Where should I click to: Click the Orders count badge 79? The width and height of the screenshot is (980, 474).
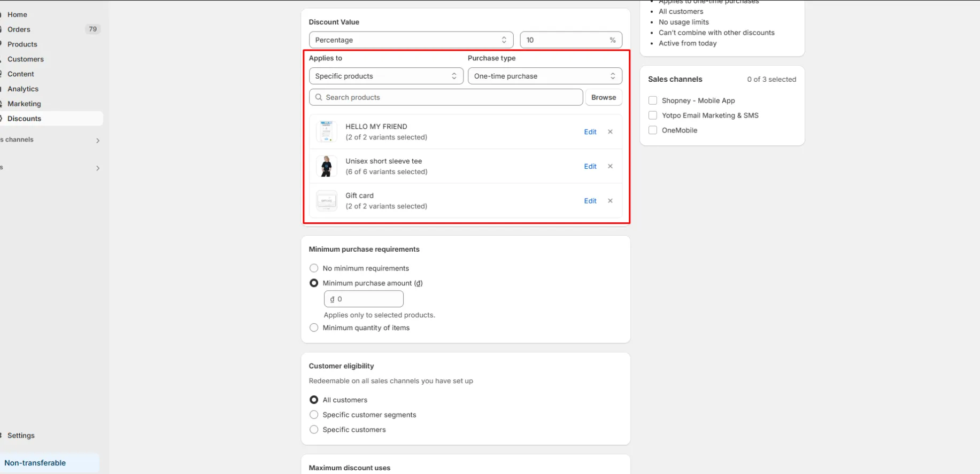point(93,29)
